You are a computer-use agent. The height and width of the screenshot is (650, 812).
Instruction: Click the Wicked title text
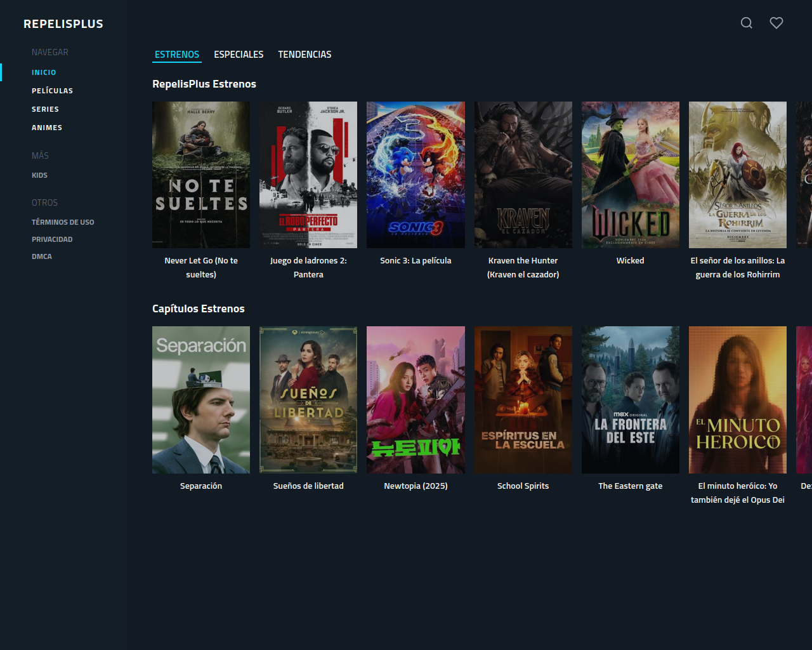coord(631,260)
